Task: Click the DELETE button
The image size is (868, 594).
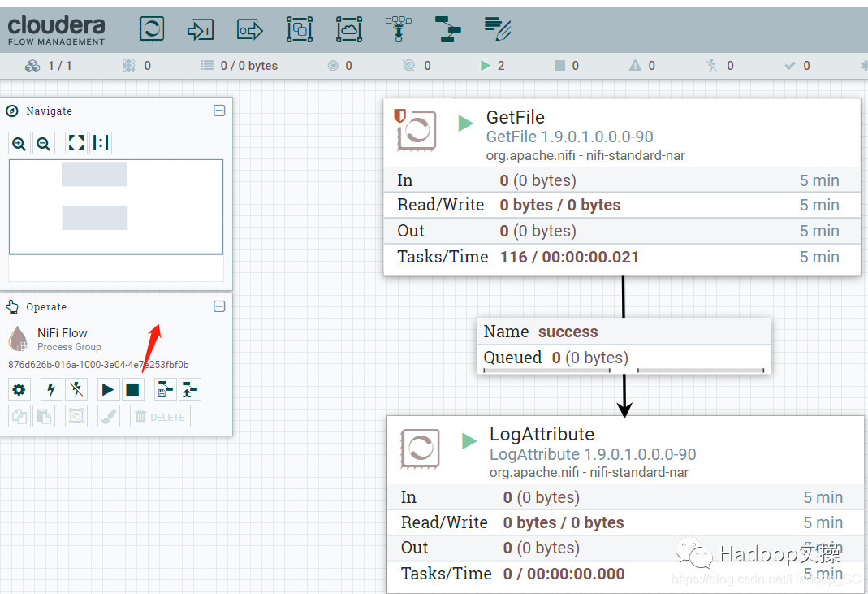Action: tap(161, 416)
